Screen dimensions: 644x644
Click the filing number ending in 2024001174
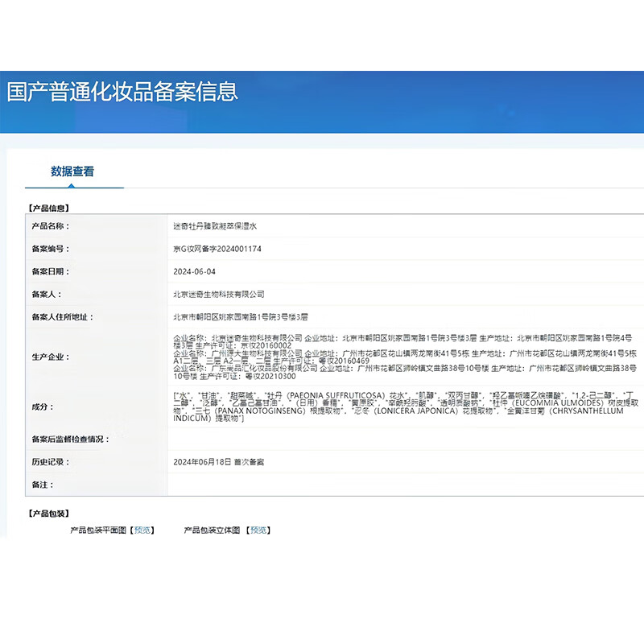[217, 250]
